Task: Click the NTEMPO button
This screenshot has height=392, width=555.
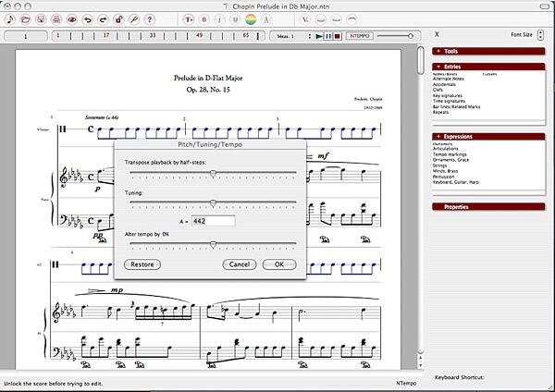Action: click(x=359, y=36)
